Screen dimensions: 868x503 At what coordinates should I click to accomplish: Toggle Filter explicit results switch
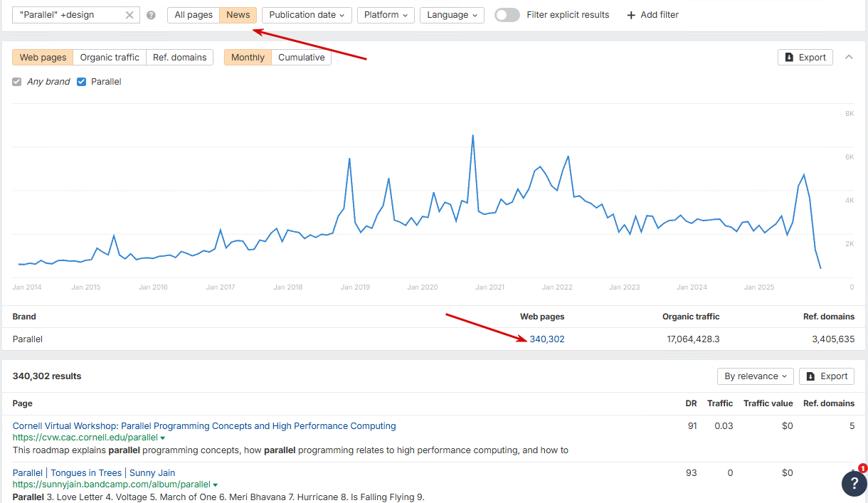507,15
